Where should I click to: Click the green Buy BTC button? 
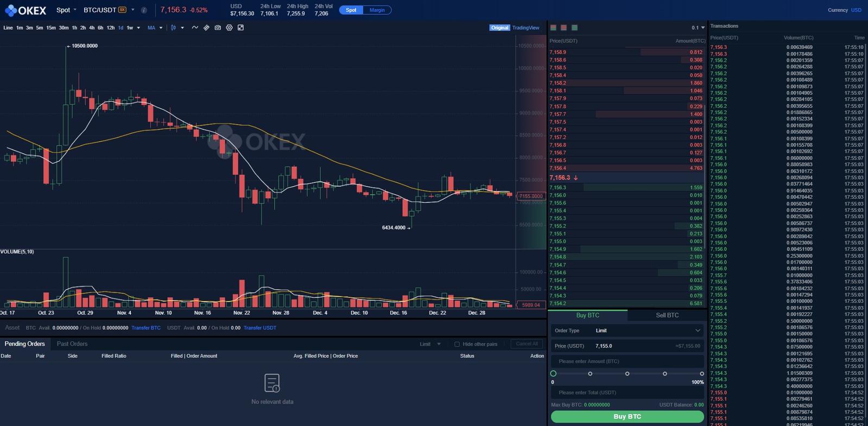pos(628,417)
